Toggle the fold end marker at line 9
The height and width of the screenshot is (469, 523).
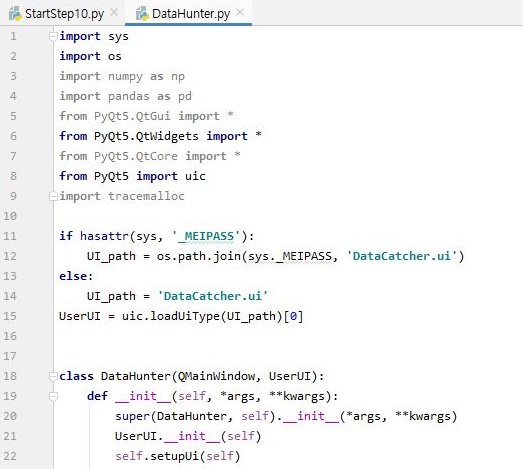(53, 196)
